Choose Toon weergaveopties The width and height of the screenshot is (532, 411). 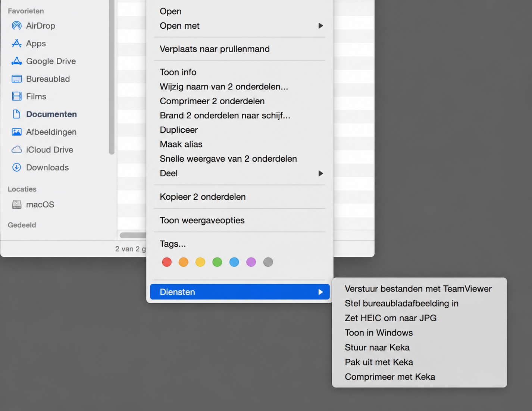point(240,220)
